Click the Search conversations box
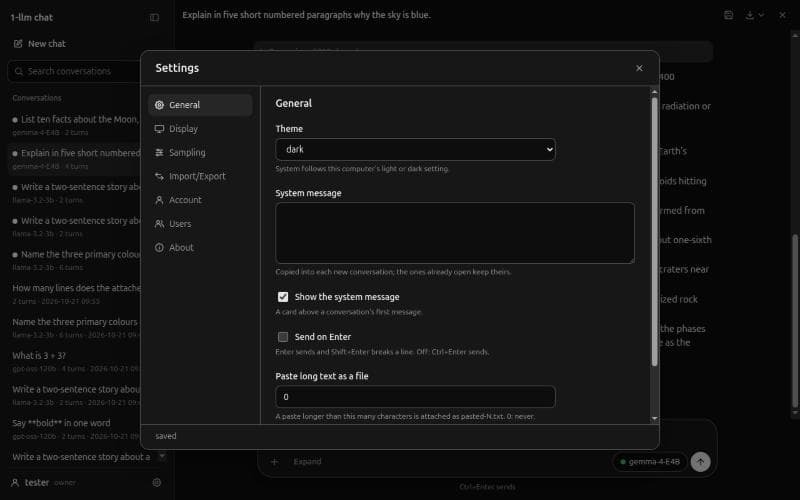This screenshot has width=800, height=500. (74, 71)
